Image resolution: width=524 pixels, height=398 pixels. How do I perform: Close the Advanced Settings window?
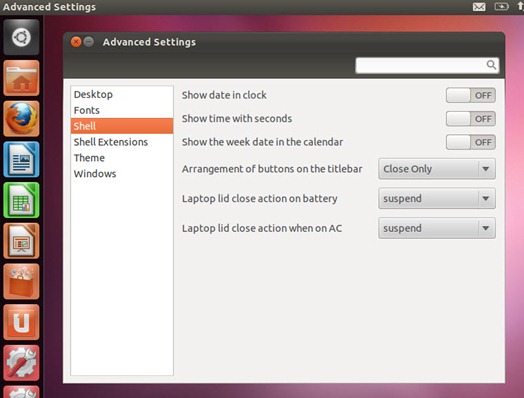click(x=76, y=42)
